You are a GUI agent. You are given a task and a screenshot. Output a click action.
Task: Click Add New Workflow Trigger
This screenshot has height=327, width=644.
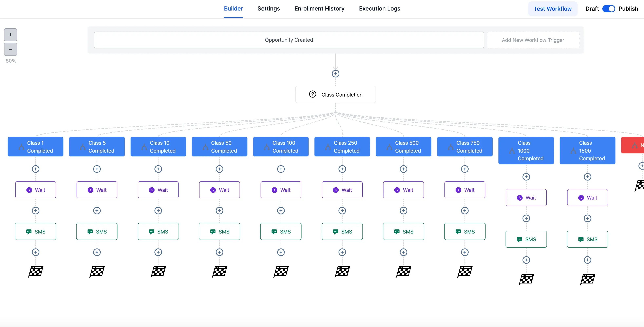click(533, 40)
